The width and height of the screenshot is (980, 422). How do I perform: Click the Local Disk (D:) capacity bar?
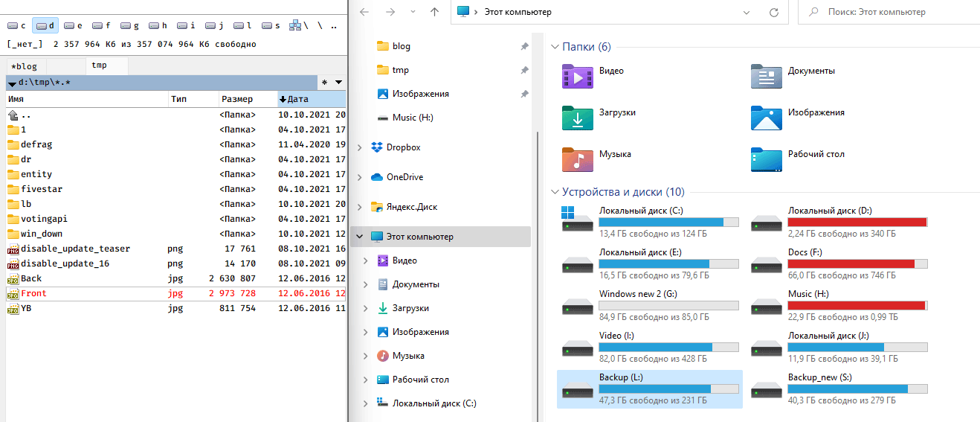[x=857, y=223]
